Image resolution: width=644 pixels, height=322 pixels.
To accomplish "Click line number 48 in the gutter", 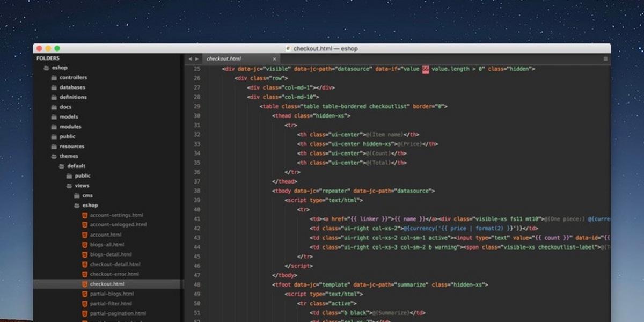I will click(x=196, y=284).
